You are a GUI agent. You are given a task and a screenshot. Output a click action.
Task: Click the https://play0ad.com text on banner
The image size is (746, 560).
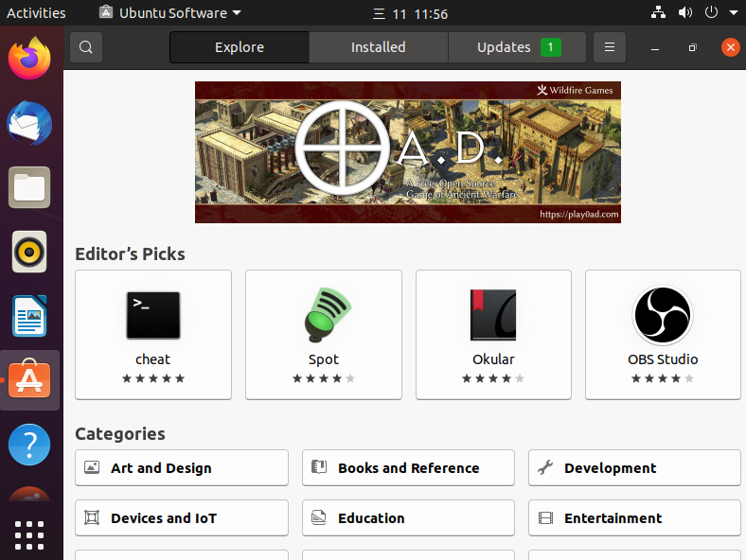[579, 215]
